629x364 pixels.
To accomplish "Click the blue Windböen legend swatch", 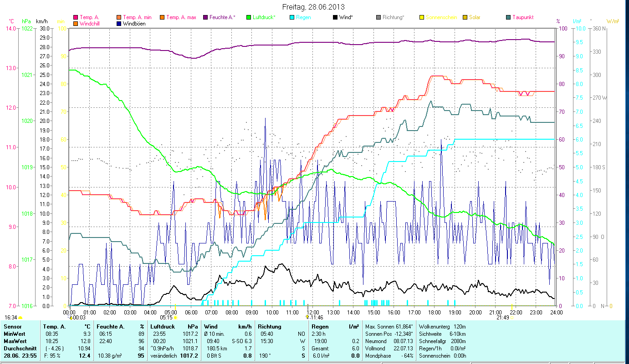I will [119, 24].
